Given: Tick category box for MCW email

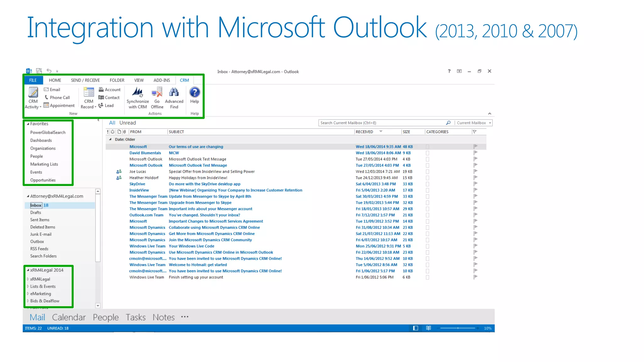Looking at the screenshot, I should click(427, 153).
